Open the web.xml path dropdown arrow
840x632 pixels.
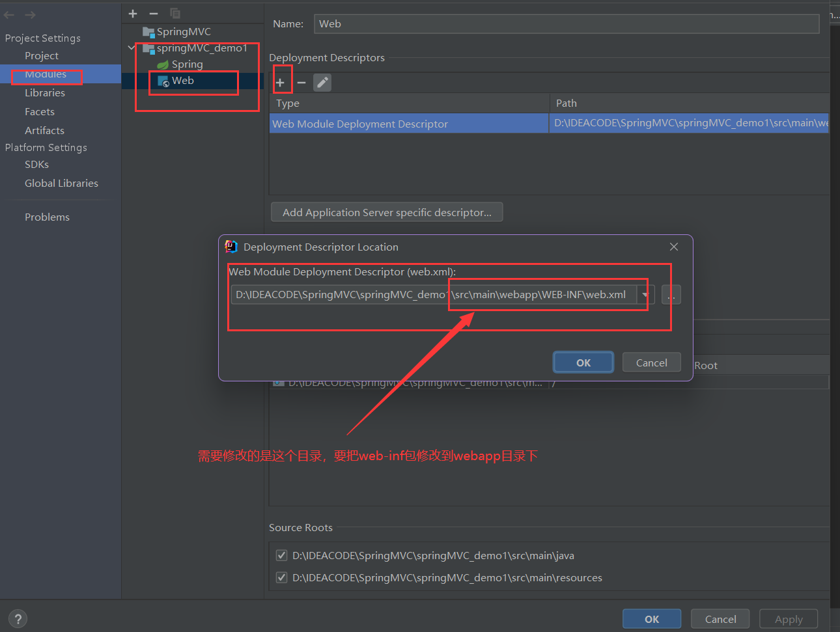pos(645,295)
